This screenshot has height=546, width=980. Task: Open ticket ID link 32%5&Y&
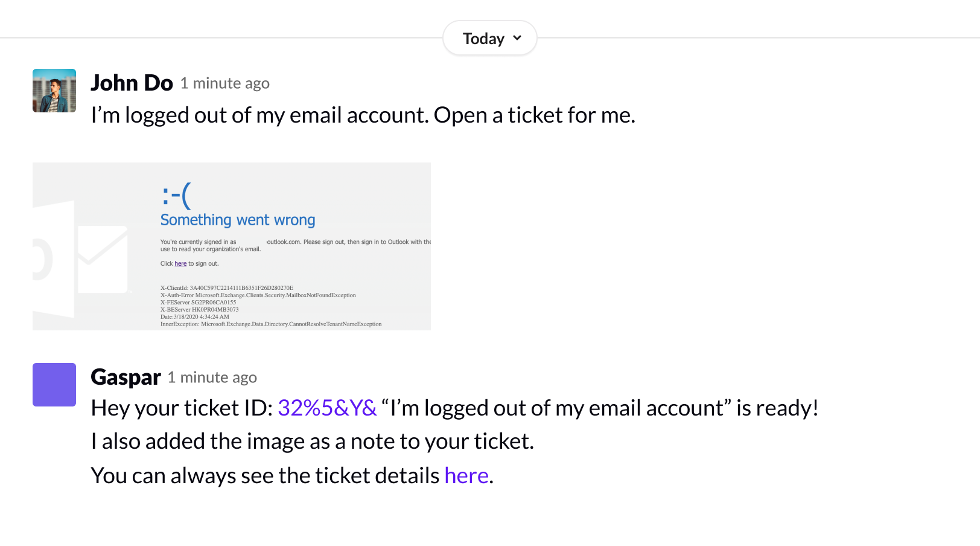326,408
